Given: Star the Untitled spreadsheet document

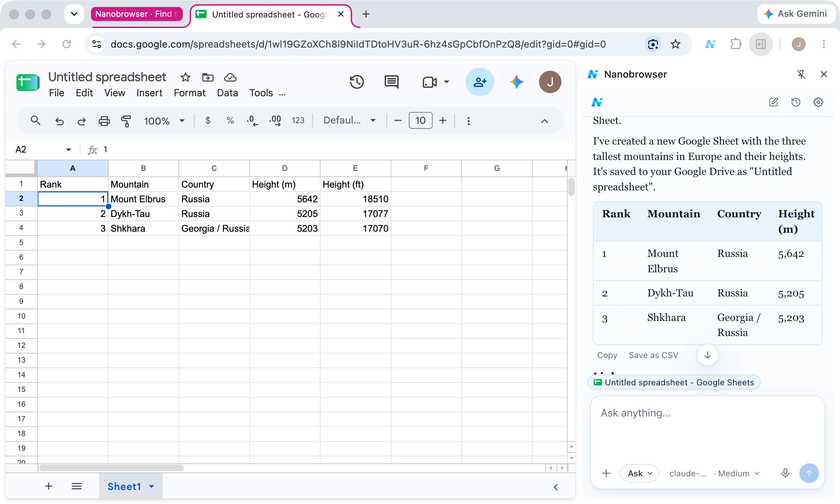Looking at the screenshot, I should (185, 77).
